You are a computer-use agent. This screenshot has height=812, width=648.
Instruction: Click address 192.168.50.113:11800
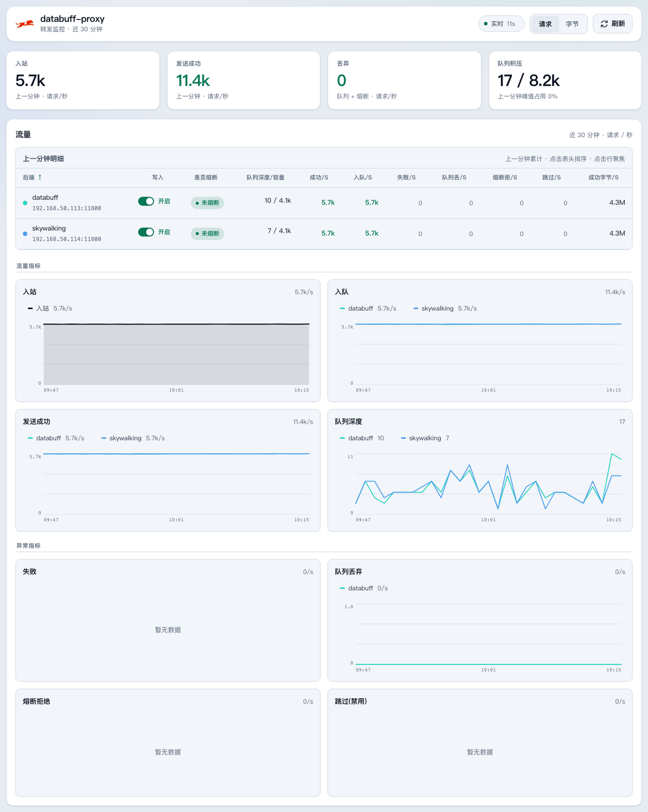(67, 208)
